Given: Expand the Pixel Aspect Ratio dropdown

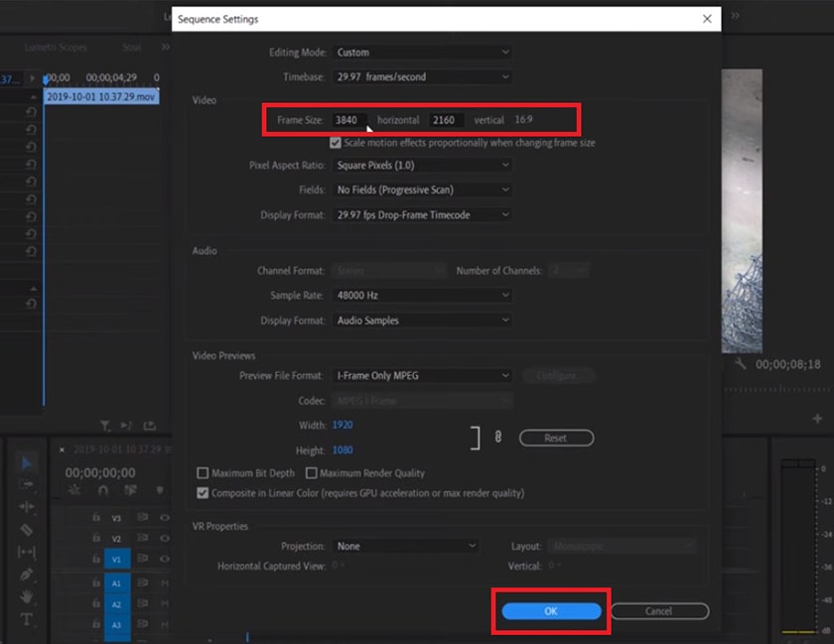Looking at the screenshot, I should click(x=423, y=165).
